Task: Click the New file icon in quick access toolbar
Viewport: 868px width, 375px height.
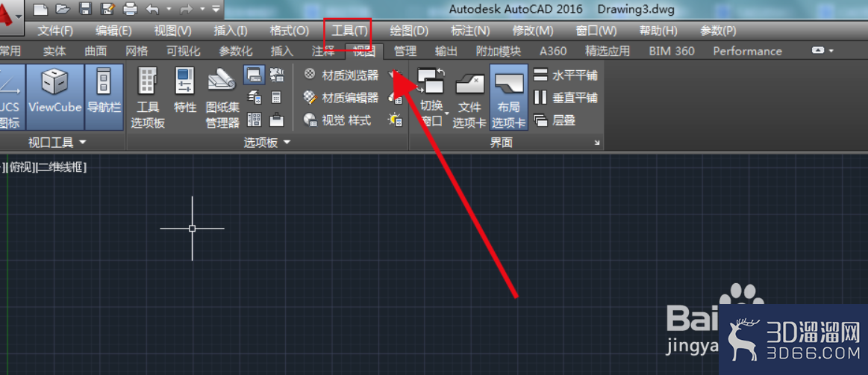Action: [39, 9]
